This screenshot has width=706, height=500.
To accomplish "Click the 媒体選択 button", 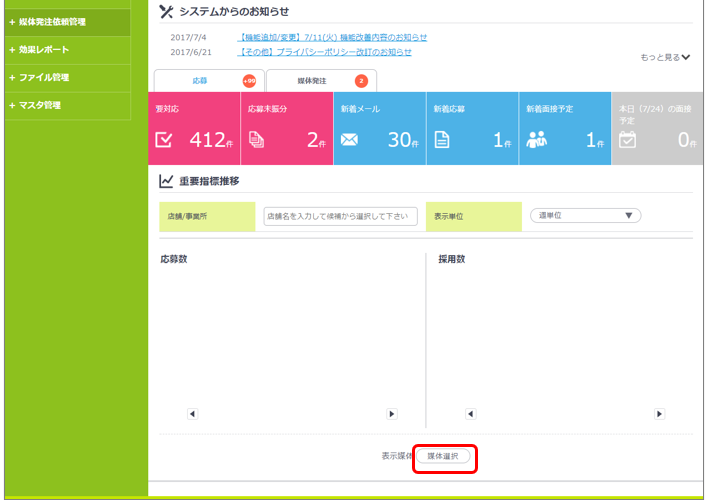I will pos(443,456).
